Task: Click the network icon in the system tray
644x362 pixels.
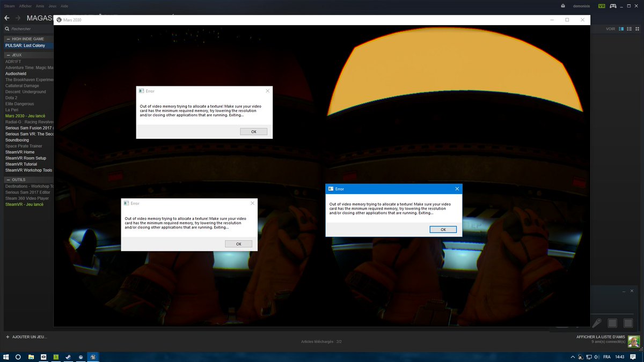Action: coord(589,357)
